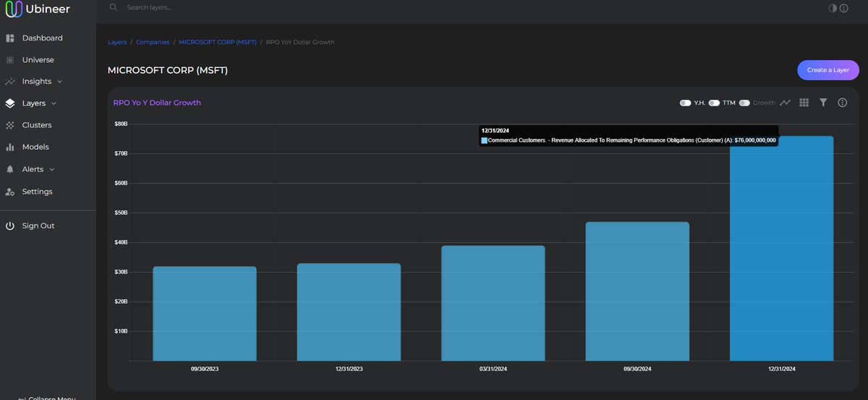Click the Settings user-gear icon
Image resolution: width=868 pixels, height=400 pixels.
10,192
